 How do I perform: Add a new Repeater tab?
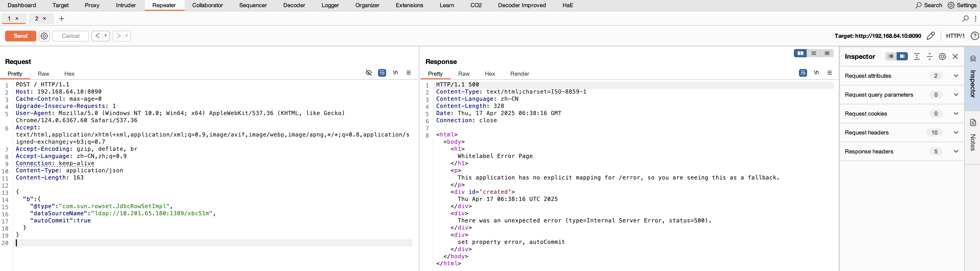[62, 18]
